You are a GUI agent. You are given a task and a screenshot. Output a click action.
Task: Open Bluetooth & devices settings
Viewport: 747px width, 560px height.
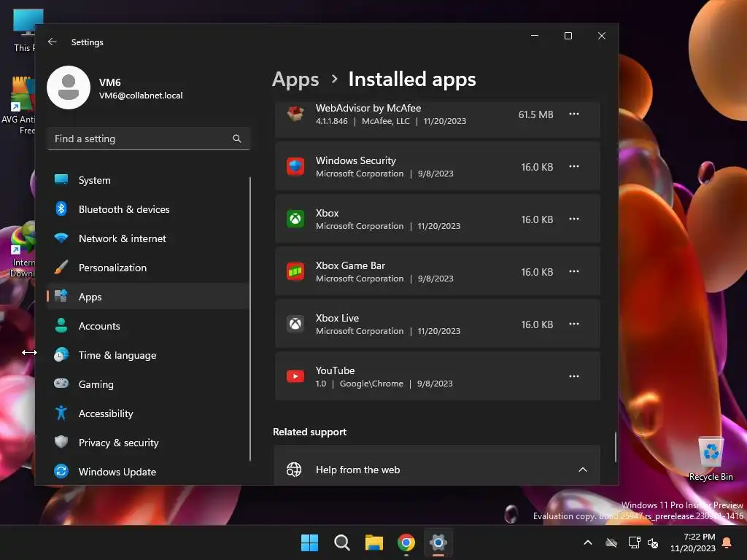[148, 209]
